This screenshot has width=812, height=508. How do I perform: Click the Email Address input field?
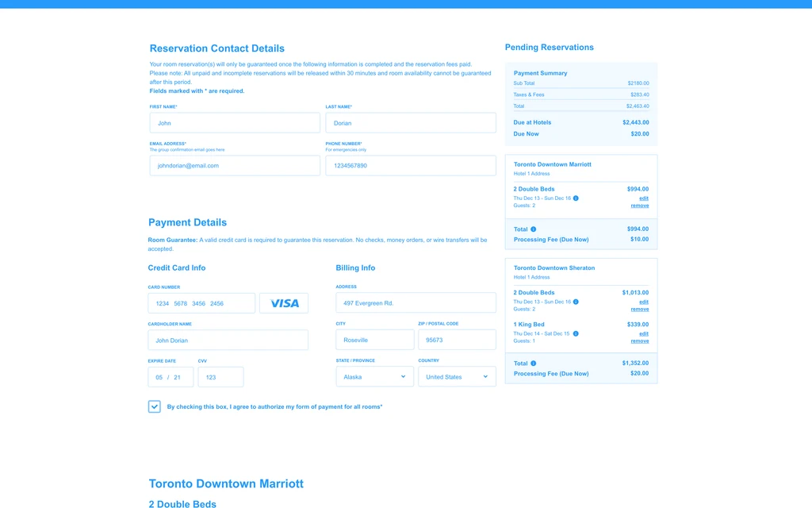(x=235, y=165)
